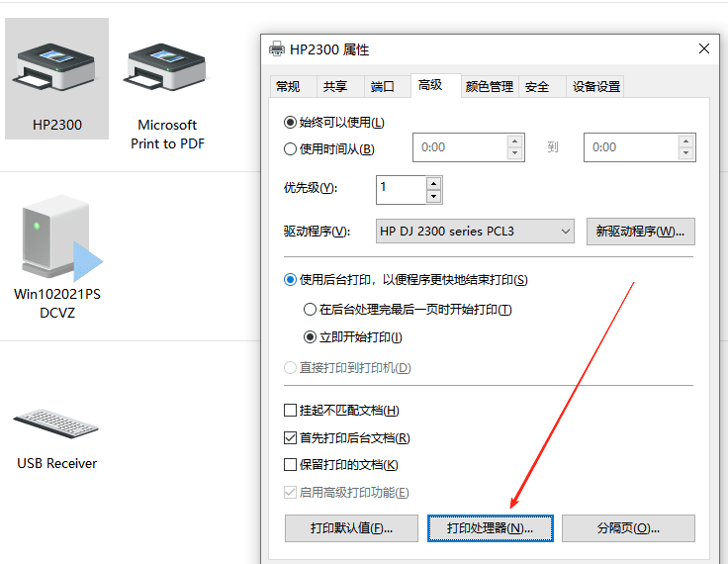Increase the 优先级 priority value
Image resolution: width=728 pixels, height=564 pixels.
[433, 183]
